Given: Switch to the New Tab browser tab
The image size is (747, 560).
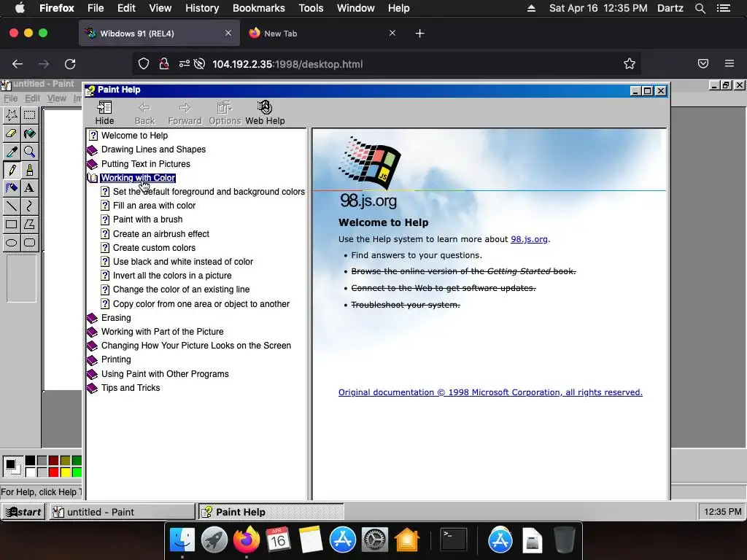Looking at the screenshot, I should pos(323,34).
